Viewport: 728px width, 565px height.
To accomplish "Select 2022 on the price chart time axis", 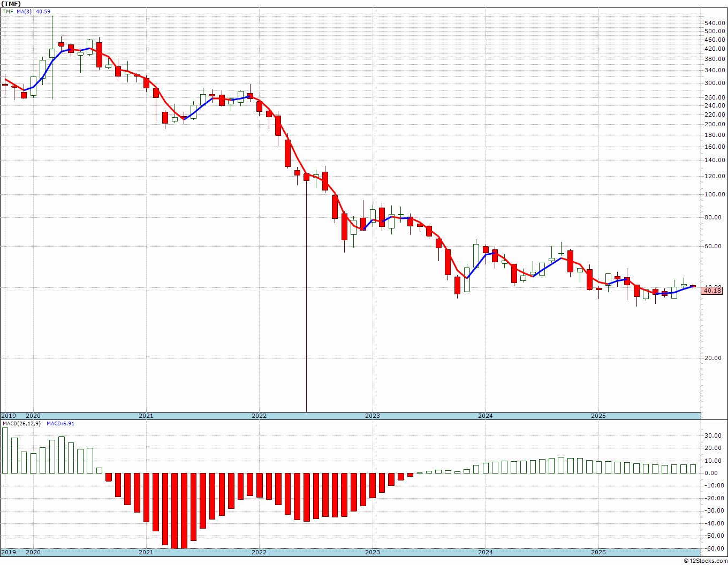I will [x=259, y=416].
